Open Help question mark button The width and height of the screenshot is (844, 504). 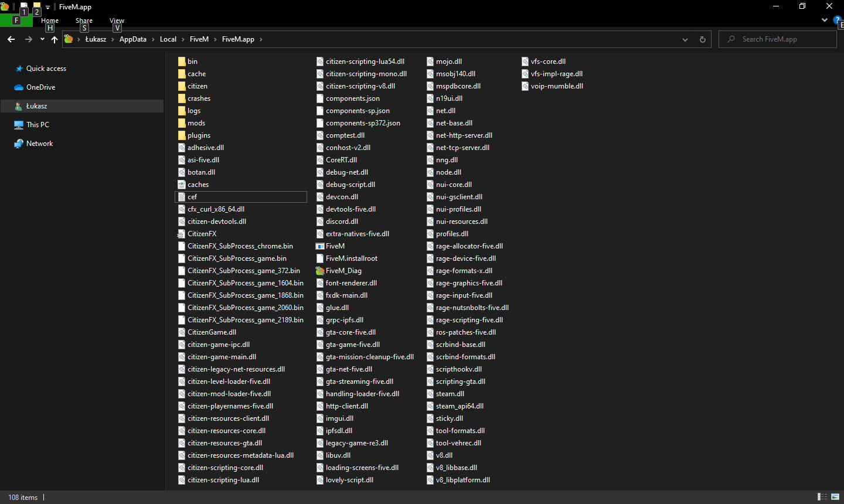click(x=837, y=20)
